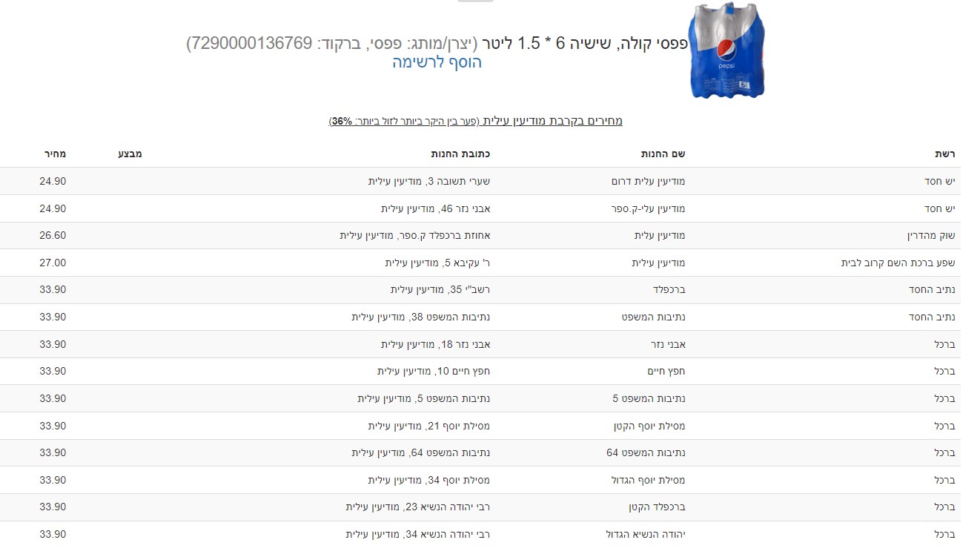Viewport: 980px width, 557px height.
Task: Click the address 'אבני נזר 18, מודיעין עילית'
Action: pos(436,345)
